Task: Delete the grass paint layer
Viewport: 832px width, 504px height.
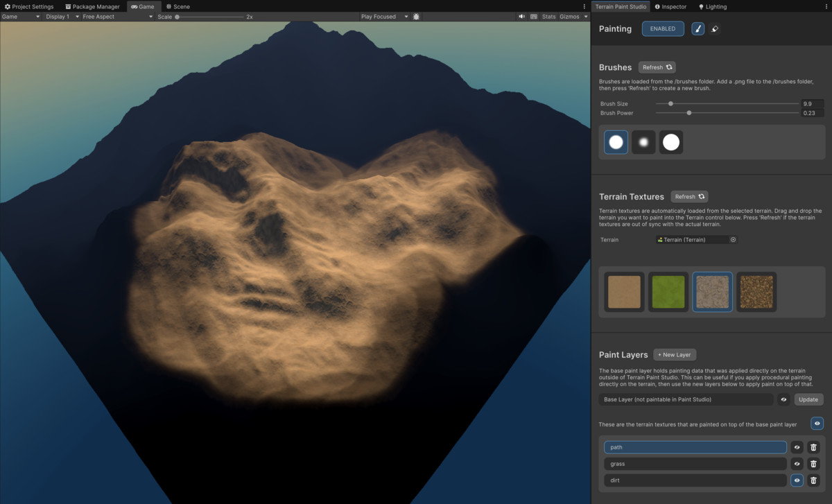Action: (x=813, y=463)
